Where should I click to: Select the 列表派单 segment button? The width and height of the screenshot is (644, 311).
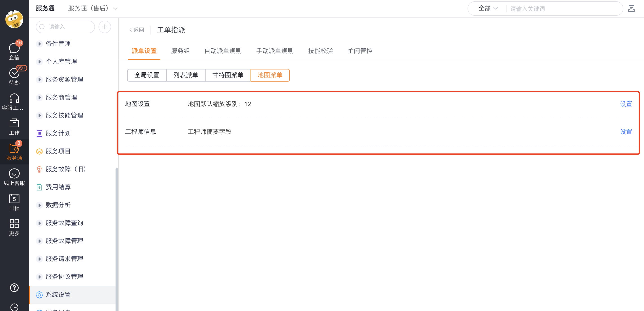(186, 75)
